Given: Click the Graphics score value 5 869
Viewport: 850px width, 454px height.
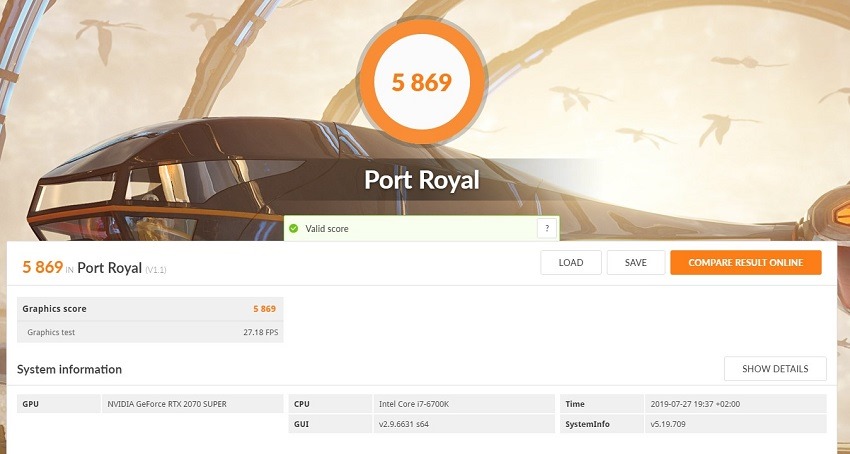Looking at the screenshot, I should pos(265,309).
